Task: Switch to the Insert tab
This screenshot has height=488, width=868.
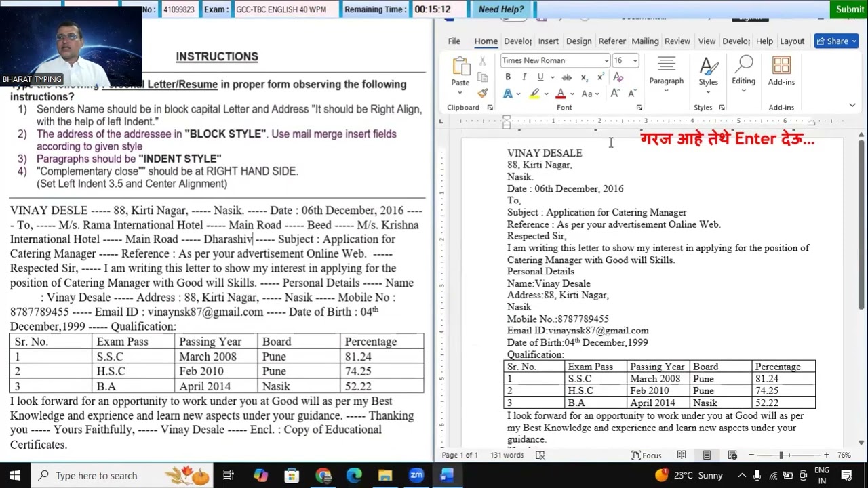Action: tap(548, 41)
